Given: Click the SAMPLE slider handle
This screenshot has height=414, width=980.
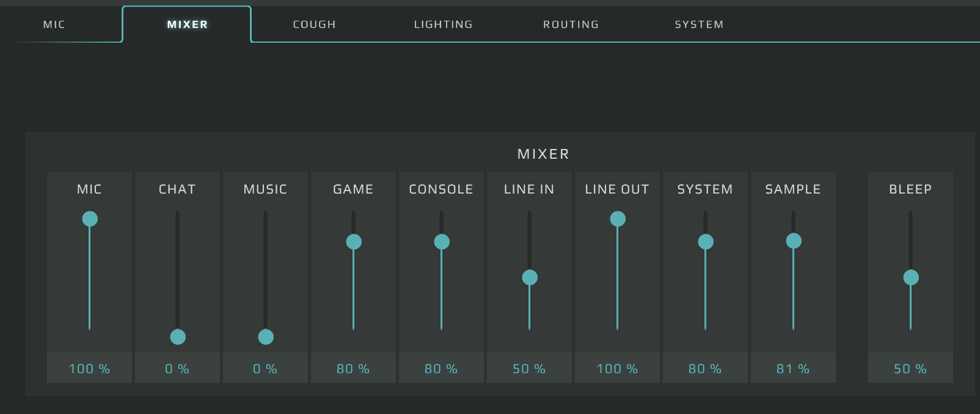Looking at the screenshot, I should pyautogui.click(x=794, y=241).
